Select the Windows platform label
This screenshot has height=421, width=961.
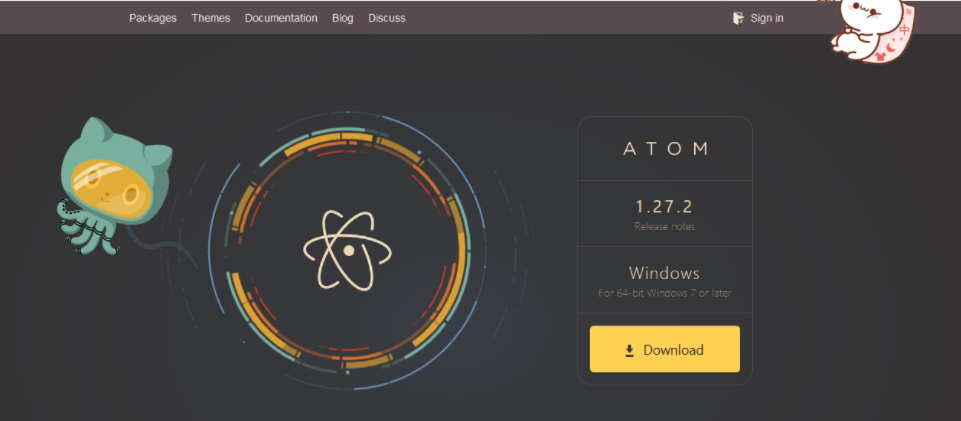pyautogui.click(x=664, y=273)
